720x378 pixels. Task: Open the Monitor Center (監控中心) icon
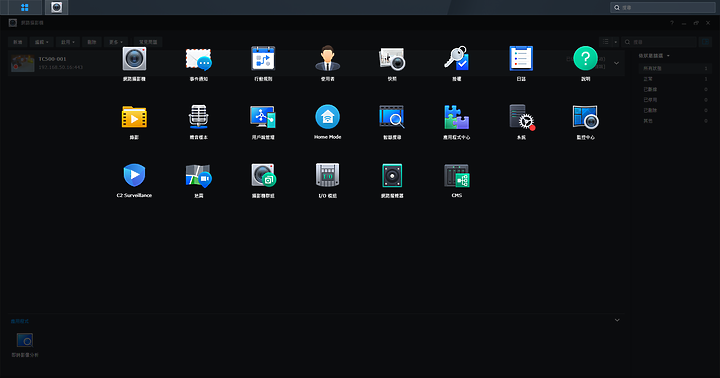click(x=585, y=117)
